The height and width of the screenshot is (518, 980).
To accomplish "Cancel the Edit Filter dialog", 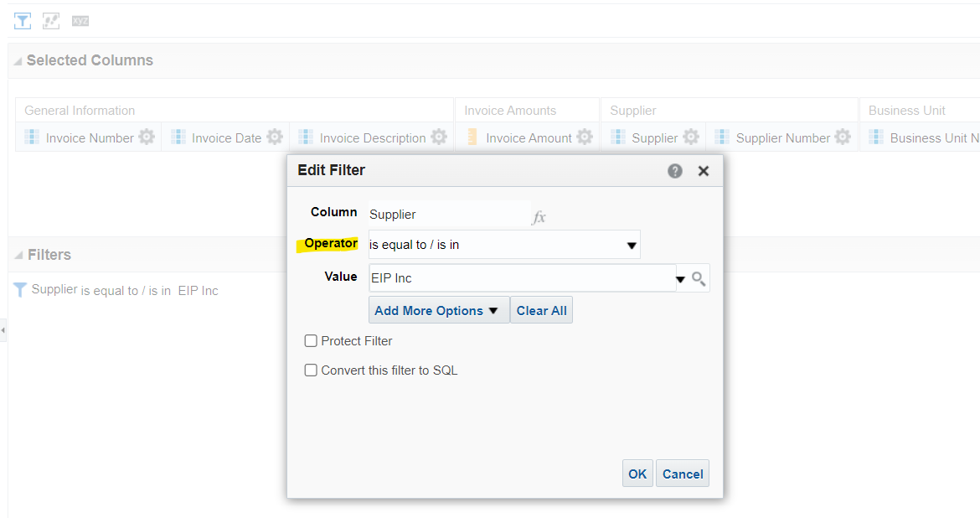I will [x=683, y=474].
